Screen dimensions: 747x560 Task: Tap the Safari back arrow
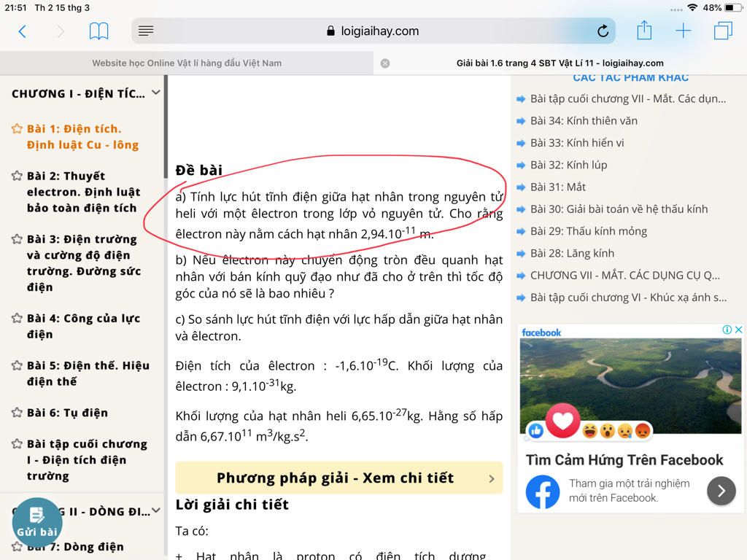tap(22, 31)
